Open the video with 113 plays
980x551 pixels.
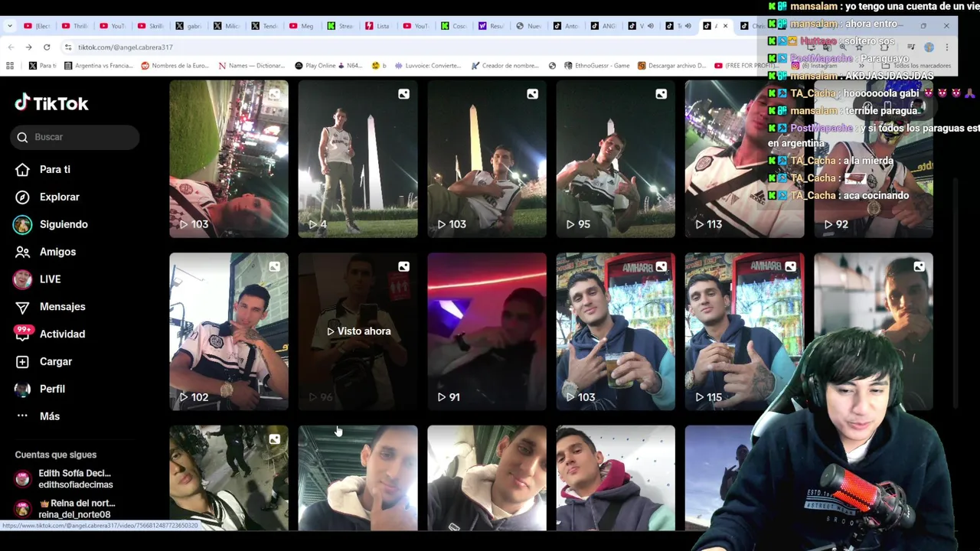pyautogui.click(x=744, y=158)
